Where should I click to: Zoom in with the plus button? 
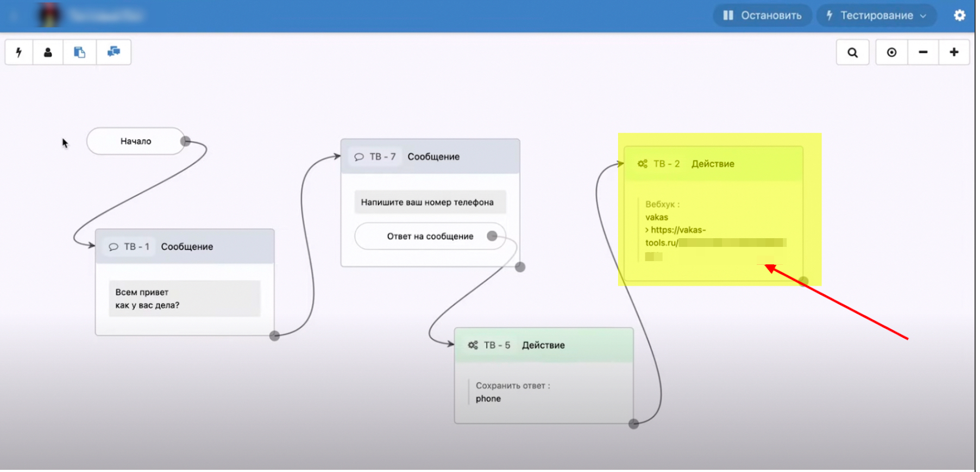point(954,53)
